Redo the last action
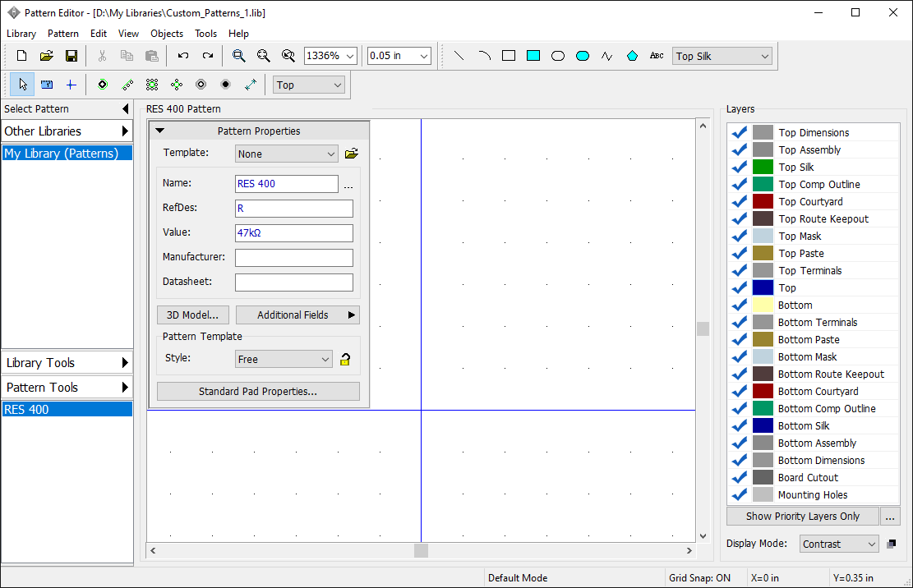The width and height of the screenshot is (913, 588). click(208, 56)
